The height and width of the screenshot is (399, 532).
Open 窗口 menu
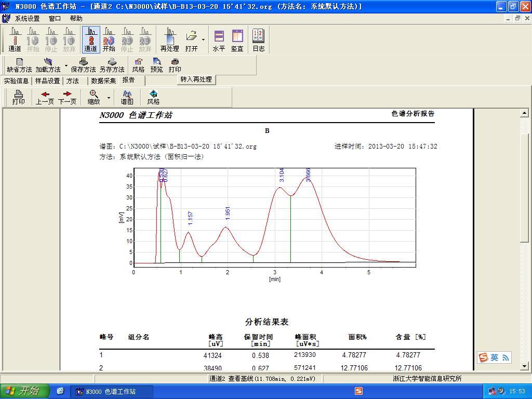[55, 18]
